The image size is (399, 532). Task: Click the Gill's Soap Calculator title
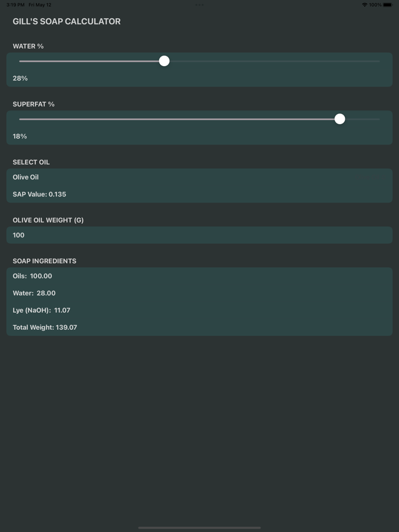point(66,21)
